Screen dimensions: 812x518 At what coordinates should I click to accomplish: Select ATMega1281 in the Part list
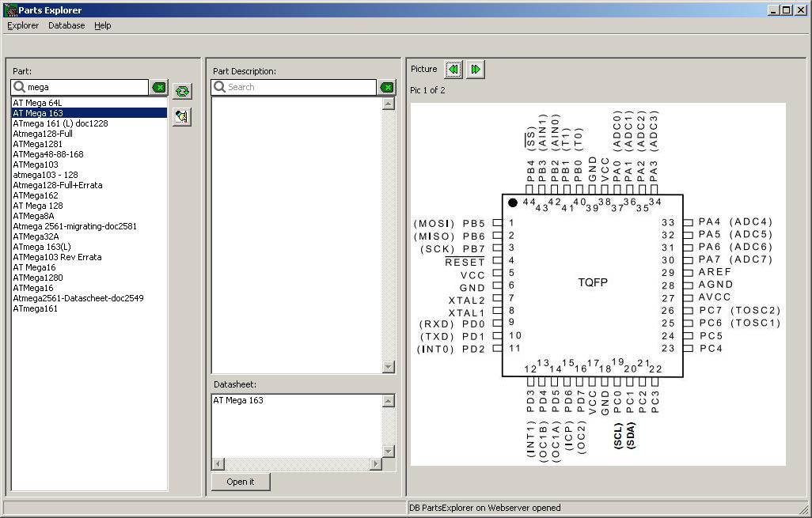pyautogui.click(x=89, y=144)
